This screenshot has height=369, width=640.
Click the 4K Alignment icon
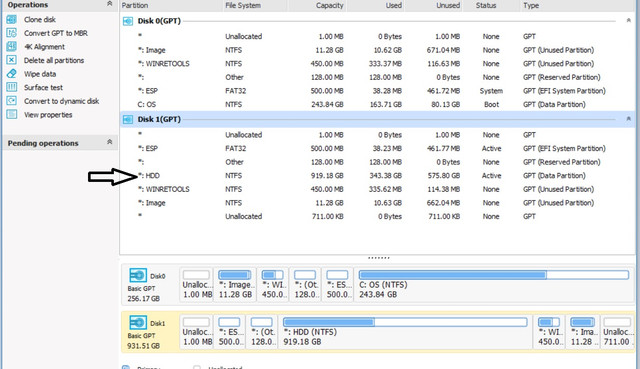[11, 47]
